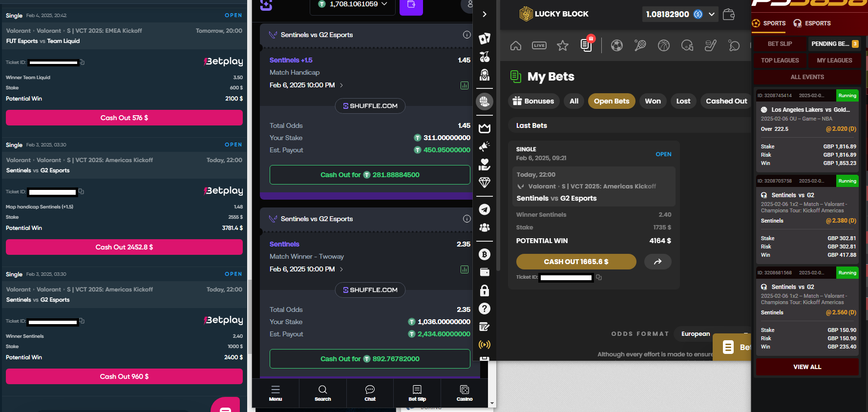Viewport: 868px width, 412px height.
Task: Open the info icon on the Sentinels +1.5 bet card
Action: tap(467, 35)
